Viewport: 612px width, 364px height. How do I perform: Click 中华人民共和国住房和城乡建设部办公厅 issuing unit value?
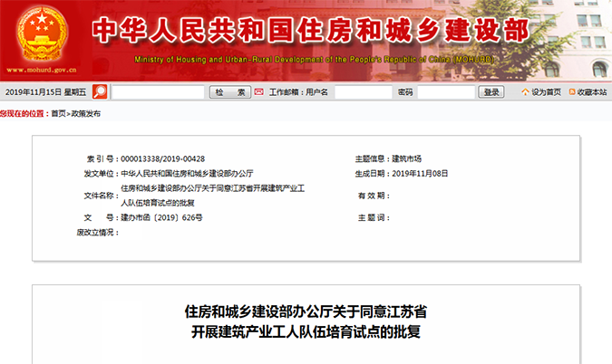187,174
